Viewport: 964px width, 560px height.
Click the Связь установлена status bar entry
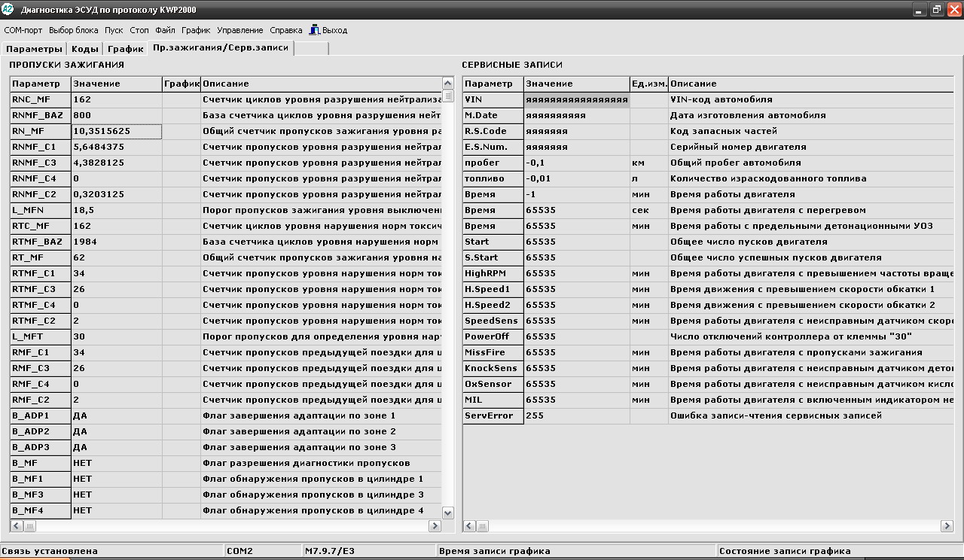(x=112, y=551)
